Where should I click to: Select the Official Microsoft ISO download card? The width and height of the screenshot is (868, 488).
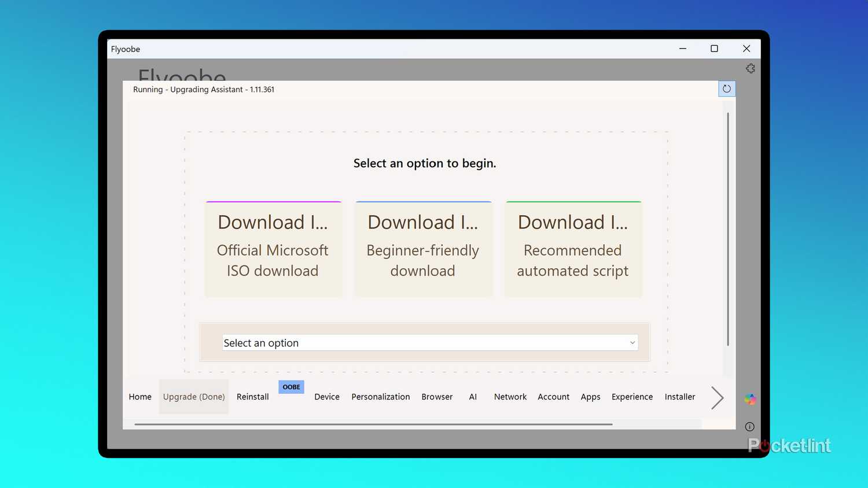[x=273, y=249]
